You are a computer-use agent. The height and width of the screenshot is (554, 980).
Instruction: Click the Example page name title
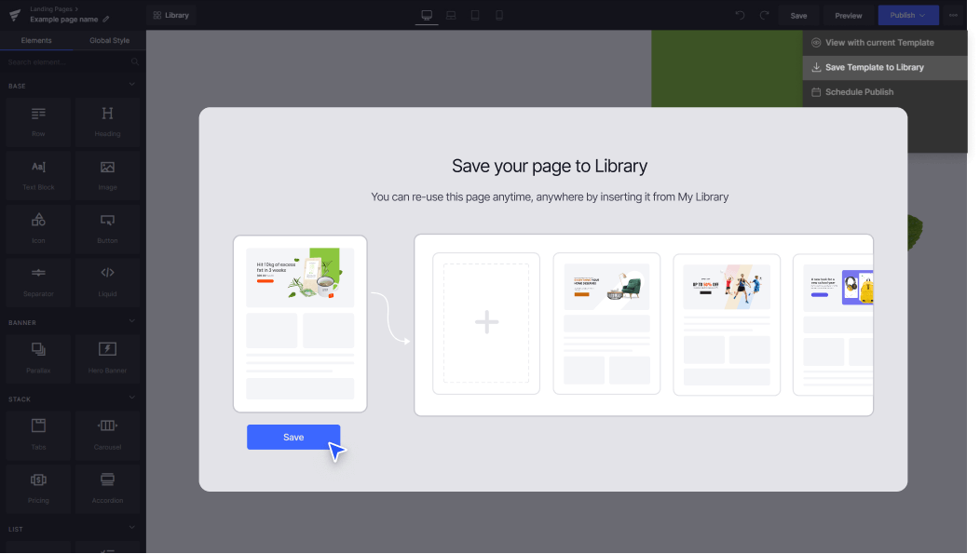click(63, 20)
